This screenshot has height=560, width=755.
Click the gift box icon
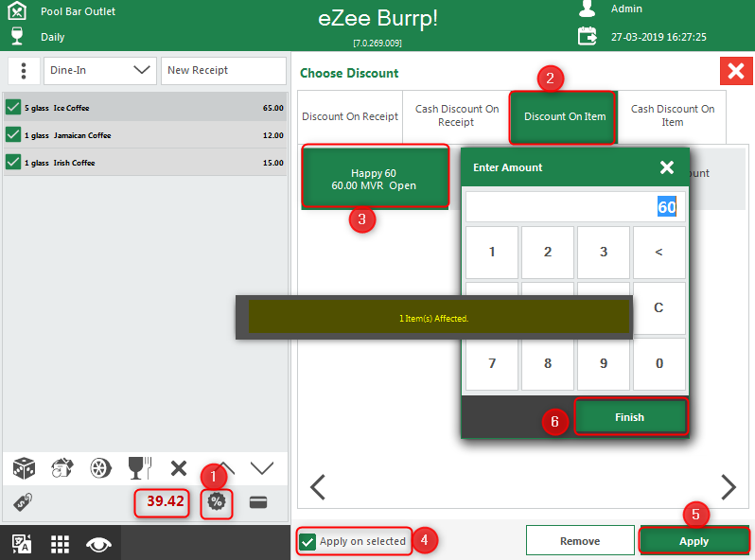point(62,468)
